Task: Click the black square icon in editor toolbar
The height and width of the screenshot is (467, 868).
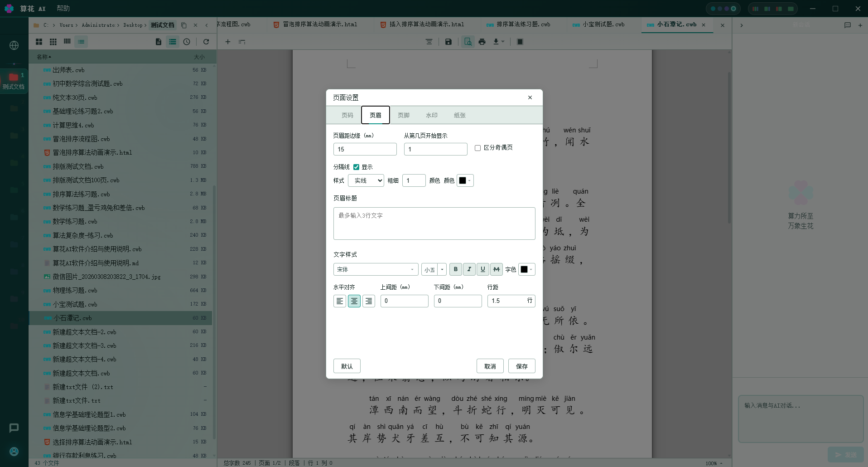Action: click(x=520, y=42)
